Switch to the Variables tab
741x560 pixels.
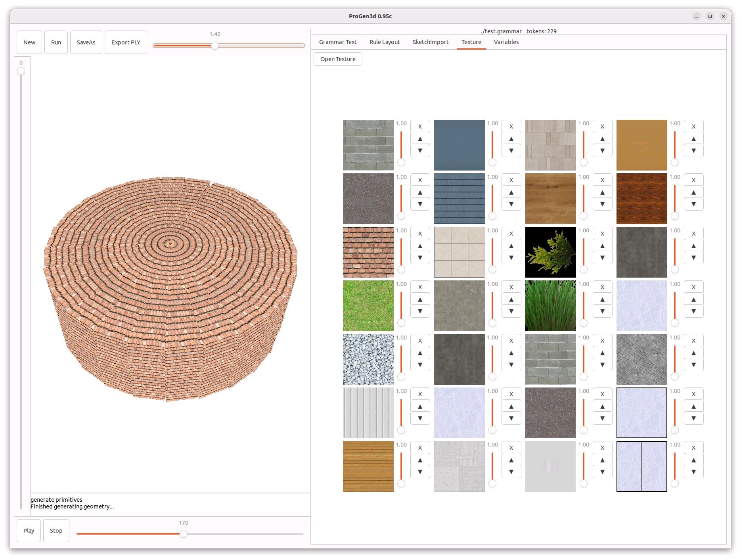[506, 42]
